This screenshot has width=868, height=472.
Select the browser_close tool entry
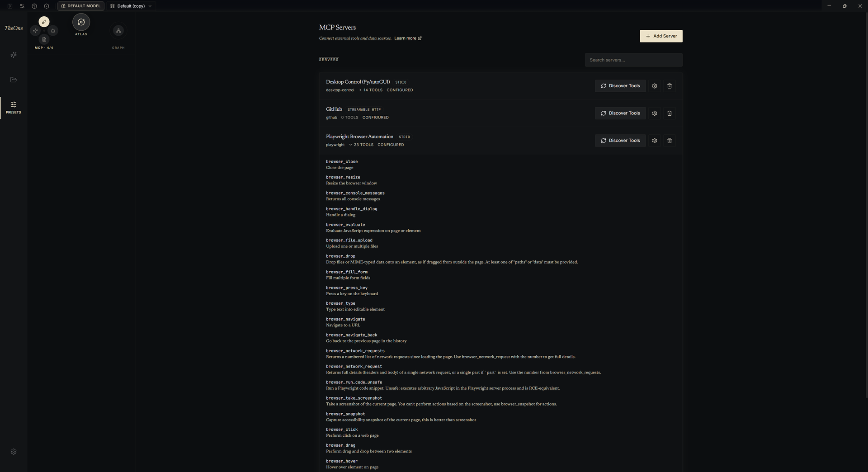click(x=342, y=165)
